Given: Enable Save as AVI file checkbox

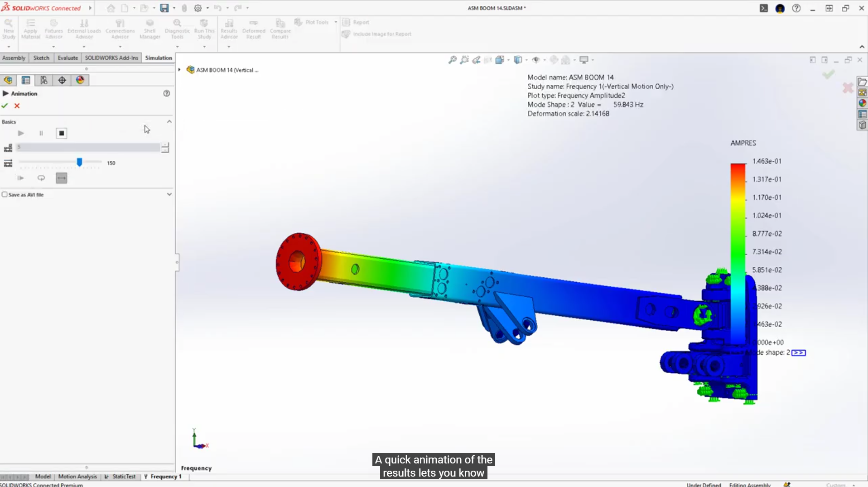Looking at the screenshot, I should tap(5, 194).
